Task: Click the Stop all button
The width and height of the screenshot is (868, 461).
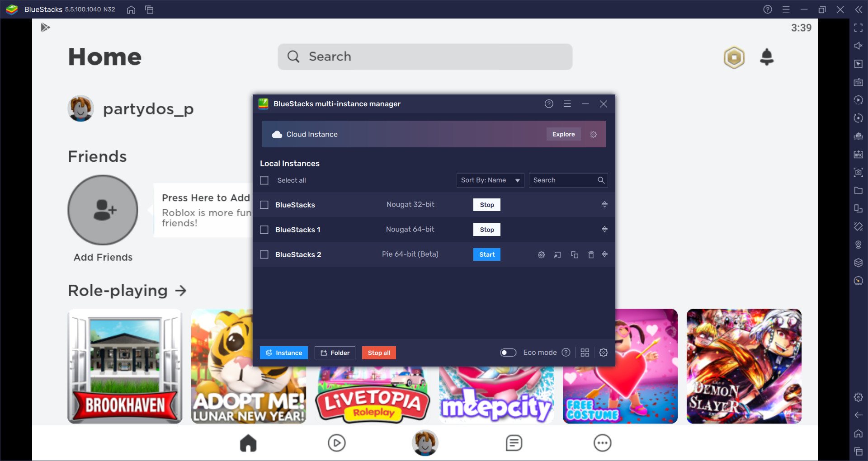Action: pos(379,353)
